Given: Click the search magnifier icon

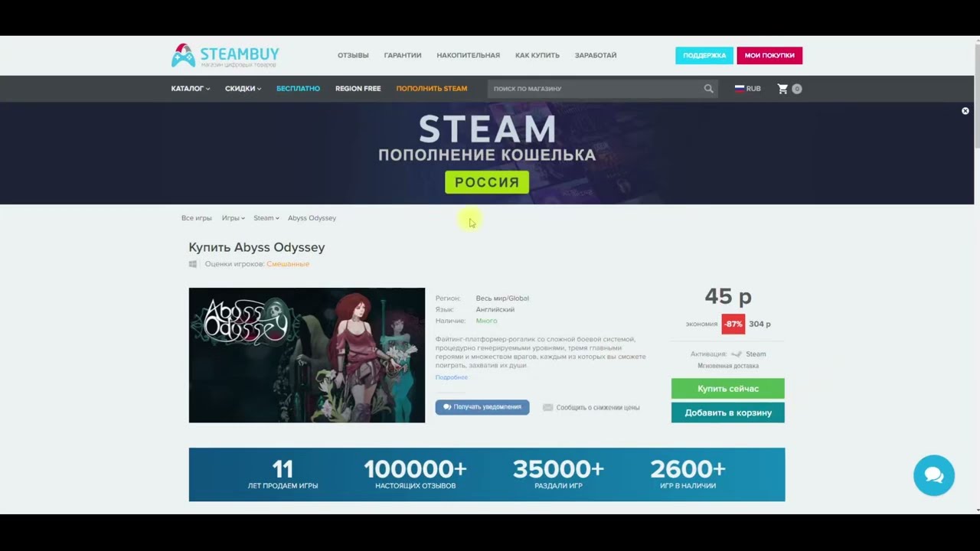Looking at the screenshot, I should (x=709, y=89).
